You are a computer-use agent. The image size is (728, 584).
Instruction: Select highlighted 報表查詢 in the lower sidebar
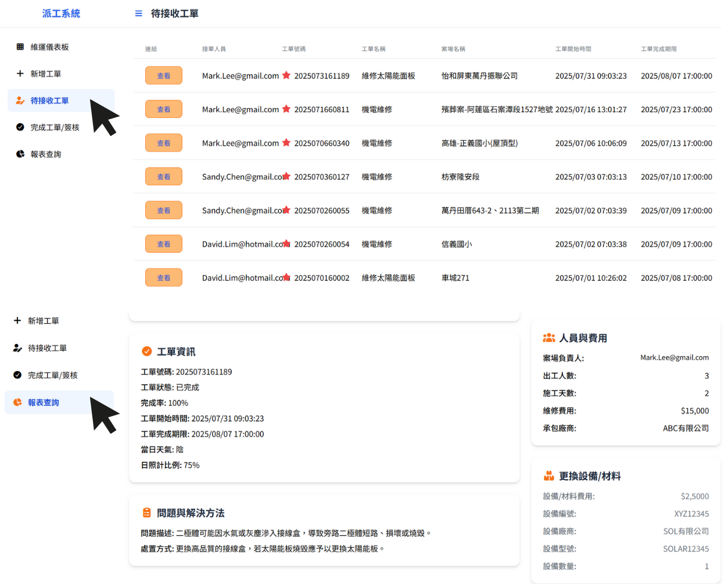point(44,403)
